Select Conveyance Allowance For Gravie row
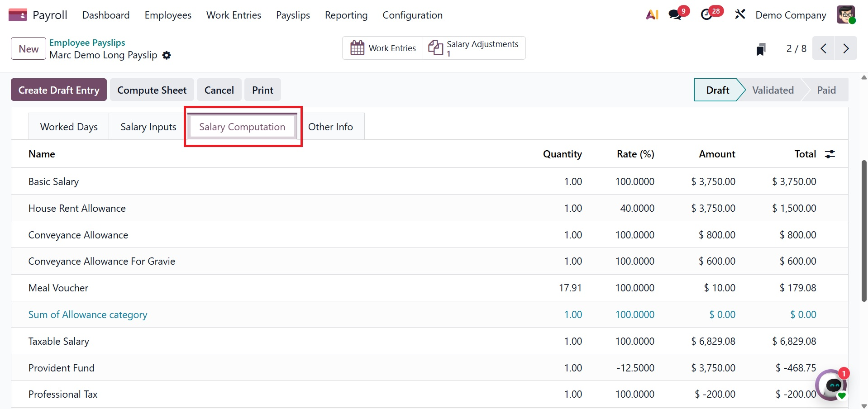Image resolution: width=868 pixels, height=409 pixels. 429,262
